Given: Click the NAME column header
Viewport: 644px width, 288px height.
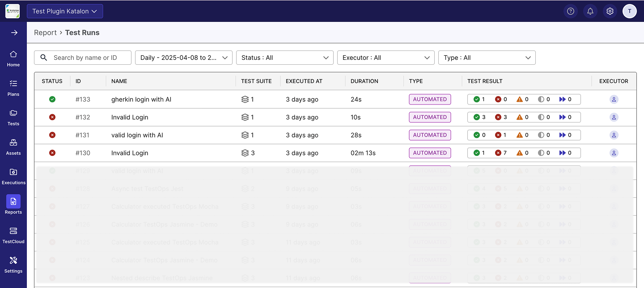Looking at the screenshot, I should (x=119, y=81).
